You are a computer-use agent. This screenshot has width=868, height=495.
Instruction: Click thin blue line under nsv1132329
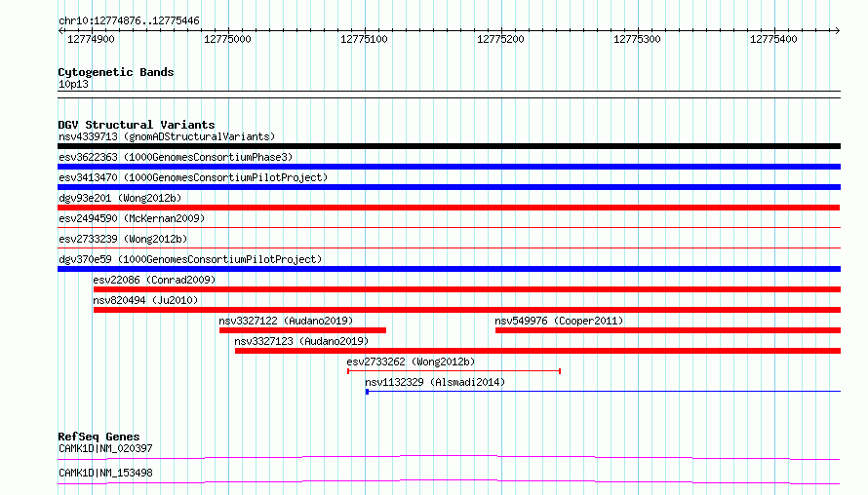[x=604, y=392]
